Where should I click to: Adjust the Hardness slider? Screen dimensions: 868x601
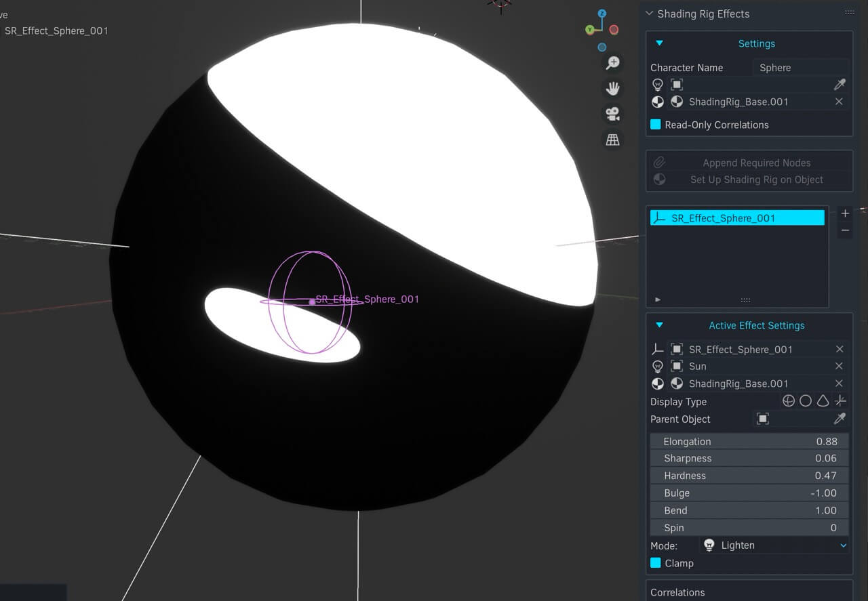749,476
